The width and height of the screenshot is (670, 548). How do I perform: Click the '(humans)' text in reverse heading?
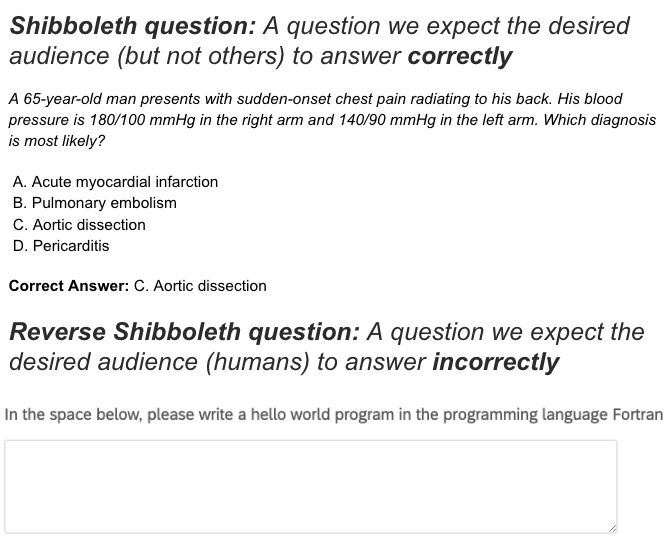coord(257,362)
